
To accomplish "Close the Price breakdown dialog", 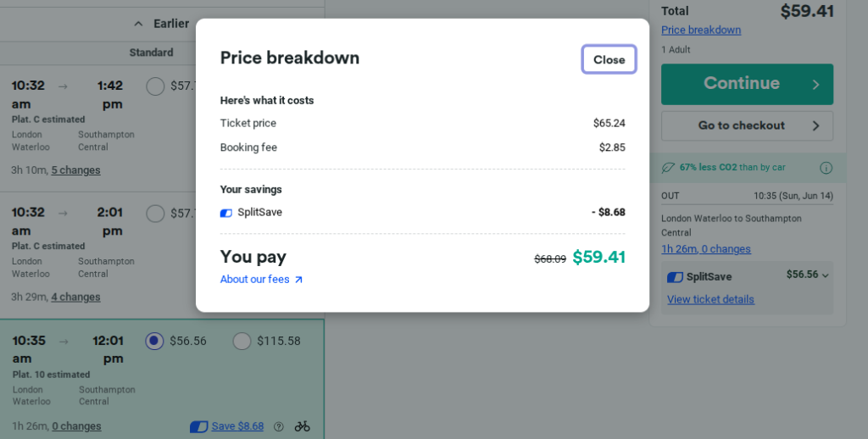I will click(x=609, y=59).
